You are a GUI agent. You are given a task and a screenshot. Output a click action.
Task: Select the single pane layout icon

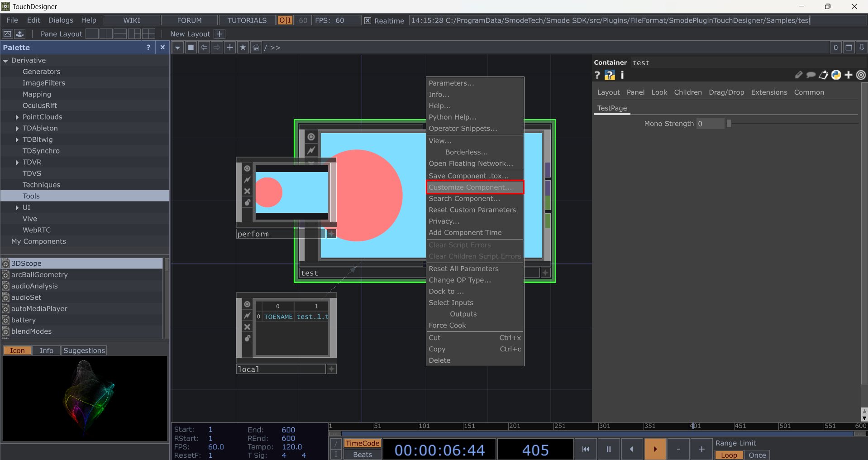pos(92,34)
